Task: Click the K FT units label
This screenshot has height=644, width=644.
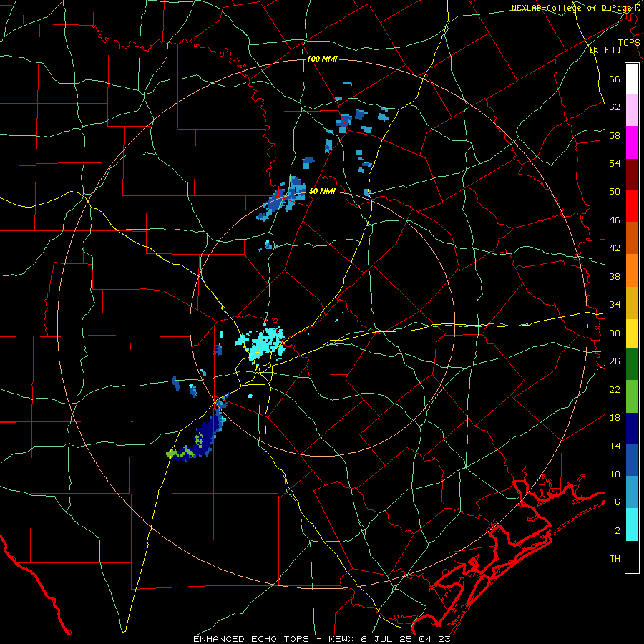Action: click(x=605, y=49)
